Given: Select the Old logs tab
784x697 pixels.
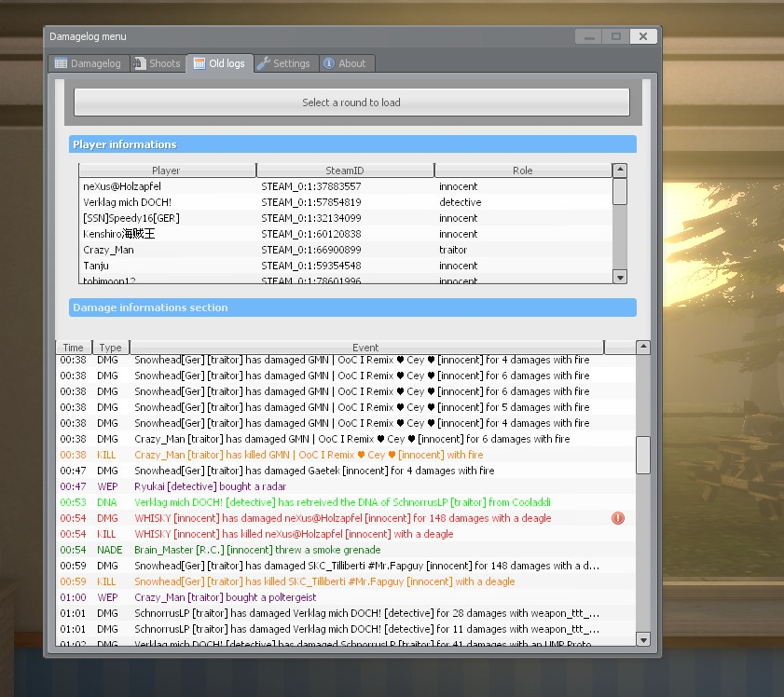Looking at the screenshot, I should 220,63.
